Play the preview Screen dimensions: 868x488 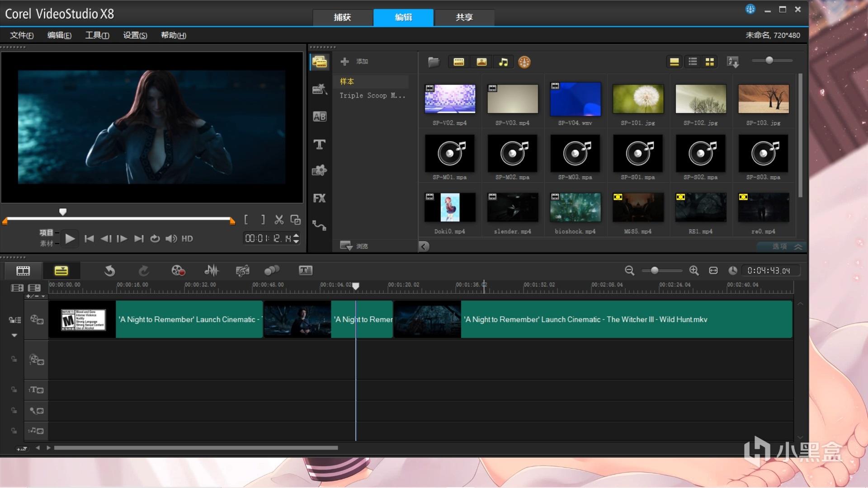(x=70, y=239)
